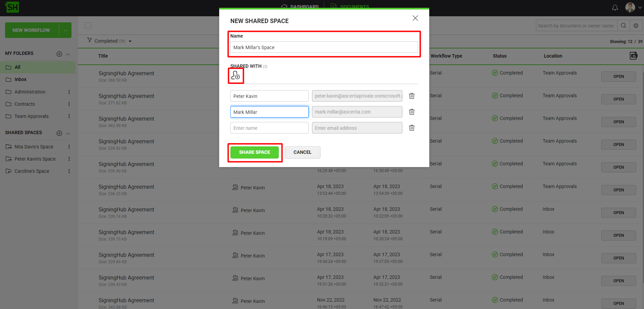Open options menu for Contracts folder
The image size is (644, 309).
(69, 104)
